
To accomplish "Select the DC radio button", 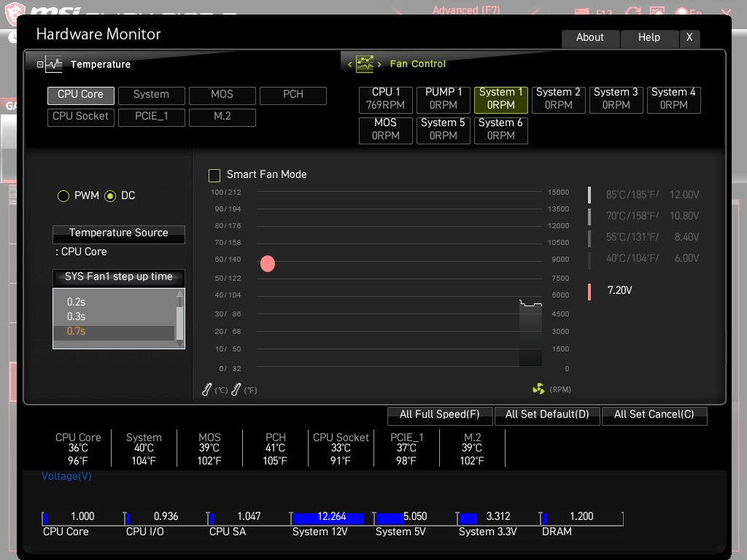I will 110,195.
